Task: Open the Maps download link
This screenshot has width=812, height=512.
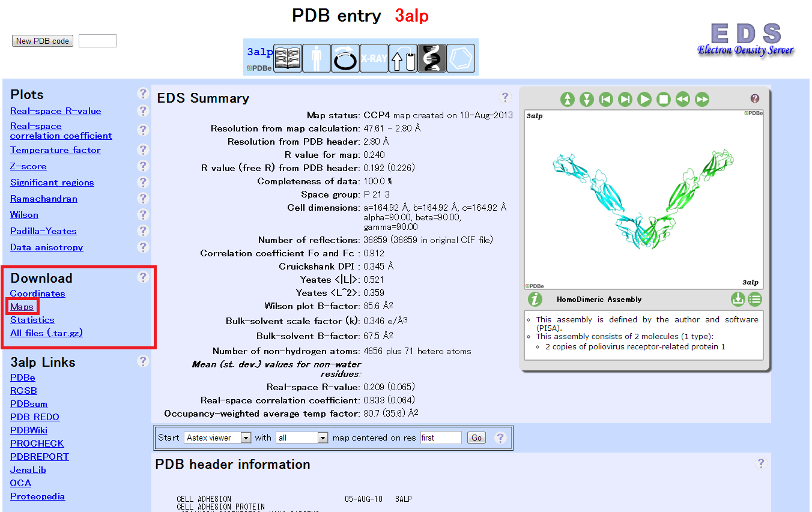Action: (x=22, y=307)
